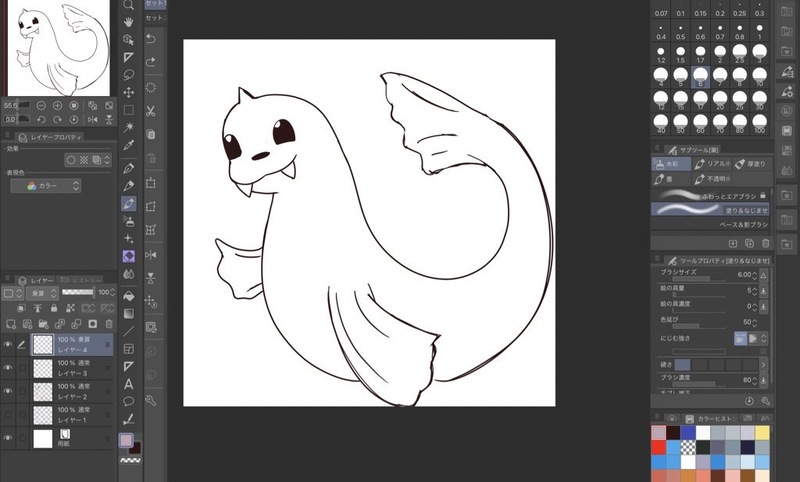Expand the 硬さ hardness options arrow

coord(763,365)
